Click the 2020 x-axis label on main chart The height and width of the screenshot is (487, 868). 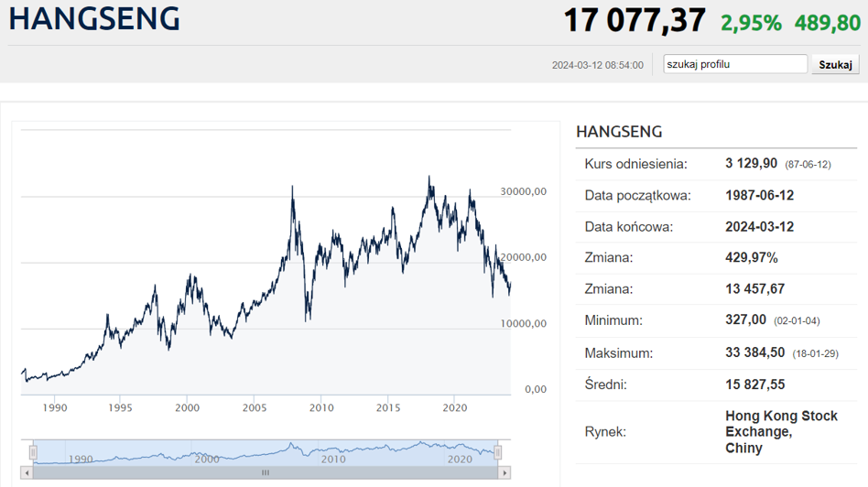coord(454,408)
